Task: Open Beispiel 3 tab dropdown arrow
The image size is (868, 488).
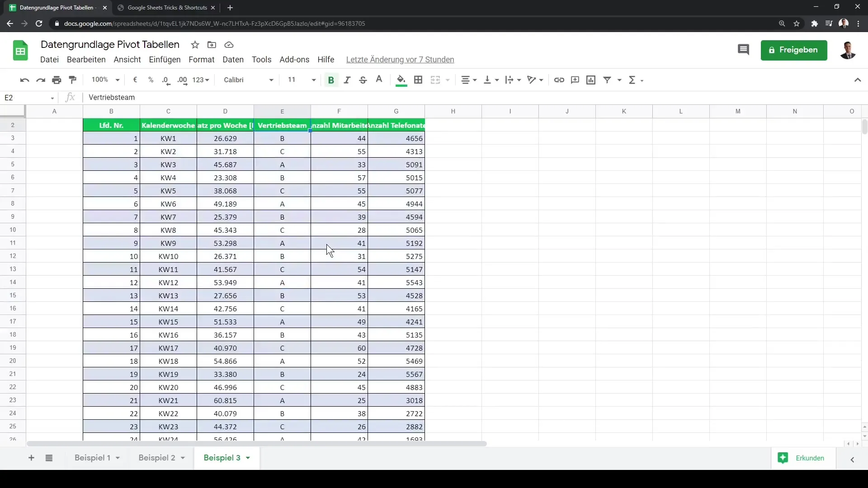Action: click(x=248, y=458)
